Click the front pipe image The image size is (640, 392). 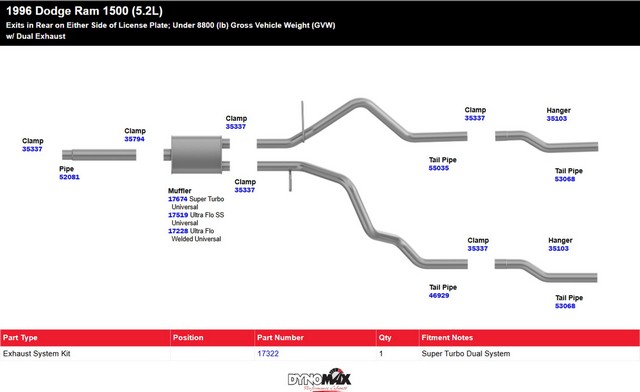pyautogui.click(x=99, y=155)
